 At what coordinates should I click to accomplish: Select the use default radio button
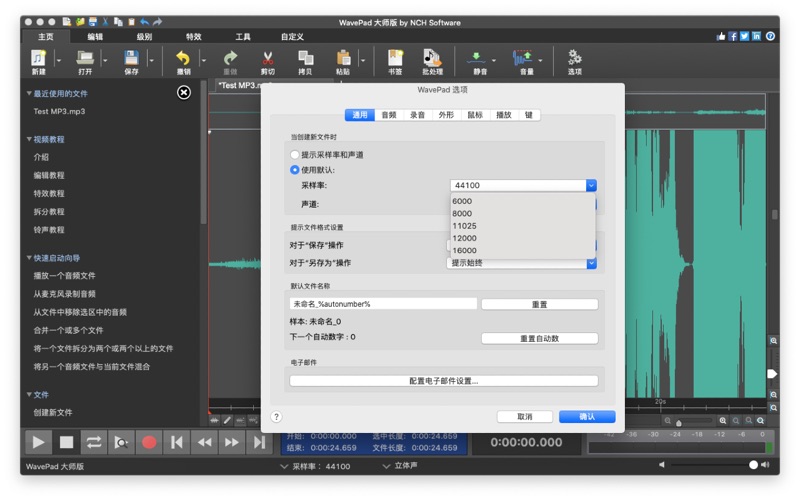[x=295, y=170]
